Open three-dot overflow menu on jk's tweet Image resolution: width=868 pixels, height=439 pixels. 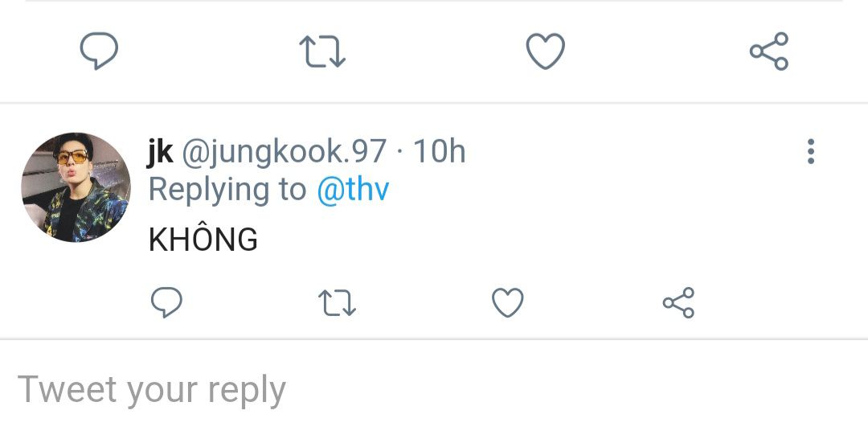811,151
